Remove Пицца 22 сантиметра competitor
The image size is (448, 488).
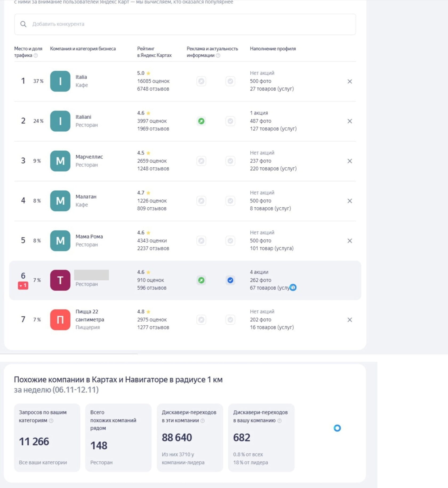tap(350, 320)
